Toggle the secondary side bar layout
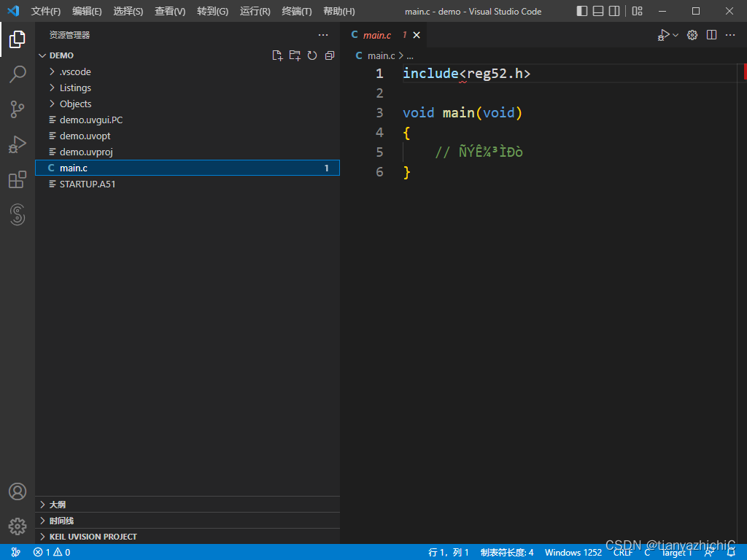Viewport: 747px width, 560px height. 614,11
